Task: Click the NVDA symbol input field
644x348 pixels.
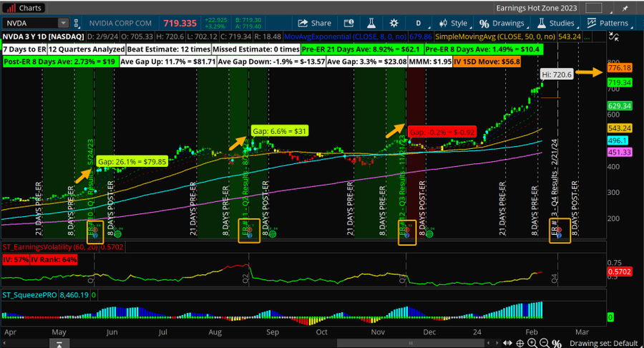Action: [31, 23]
